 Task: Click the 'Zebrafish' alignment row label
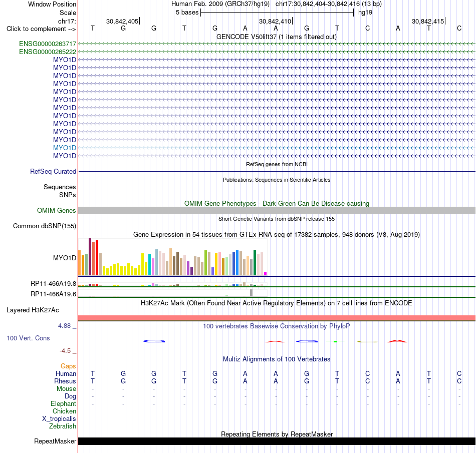pyautogui.click(x=63, y=426)
